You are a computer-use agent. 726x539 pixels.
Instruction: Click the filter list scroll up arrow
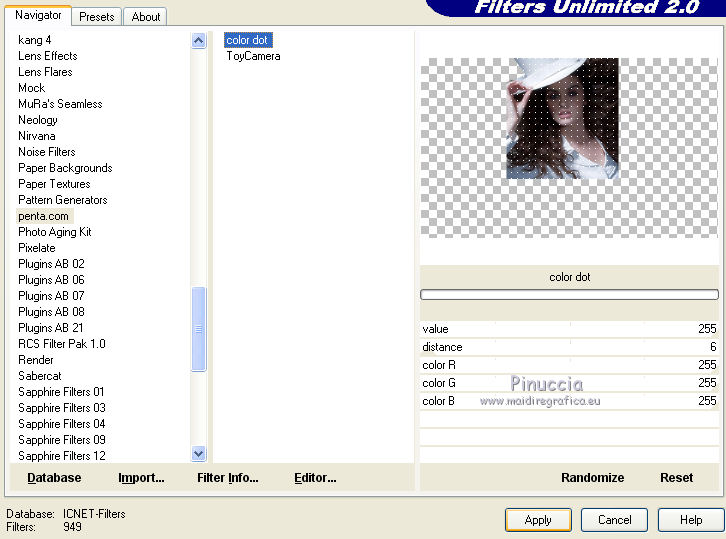(x=198, y=41)
